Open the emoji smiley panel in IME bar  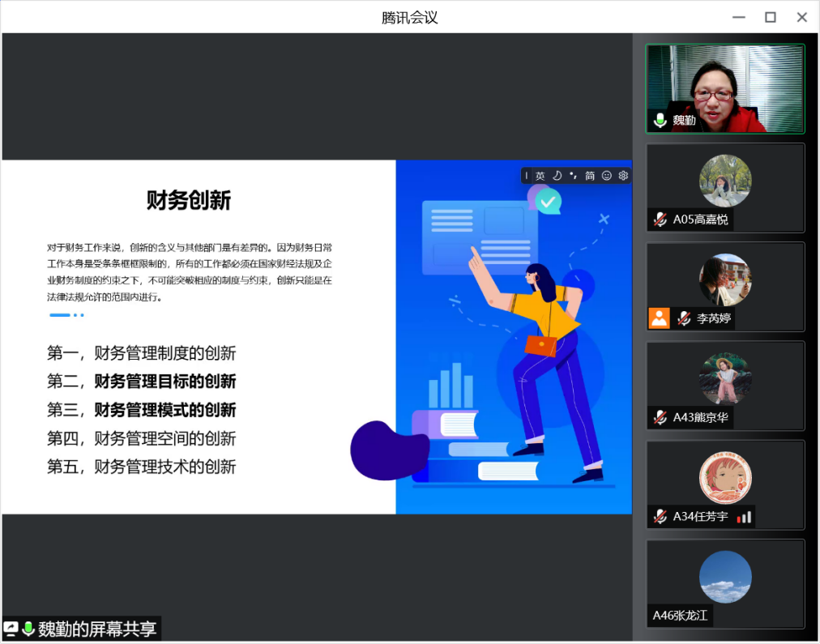pyautogui.click(x=606, y=176)
